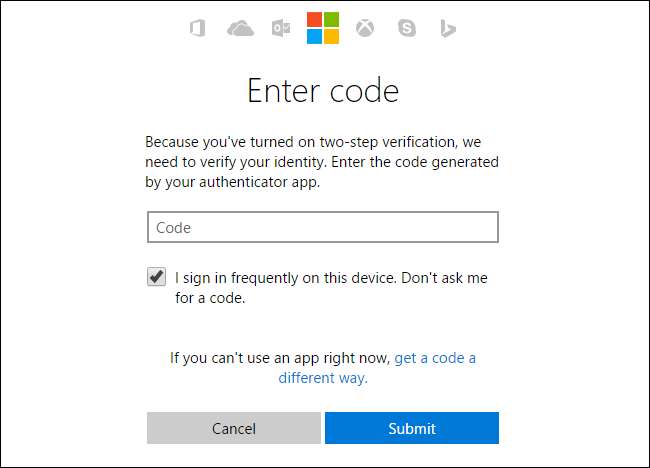This screenshot has height=468, width=650.
Task: Click the Office icon in the header
Action: pyautogui.click(x=197, y=29)
